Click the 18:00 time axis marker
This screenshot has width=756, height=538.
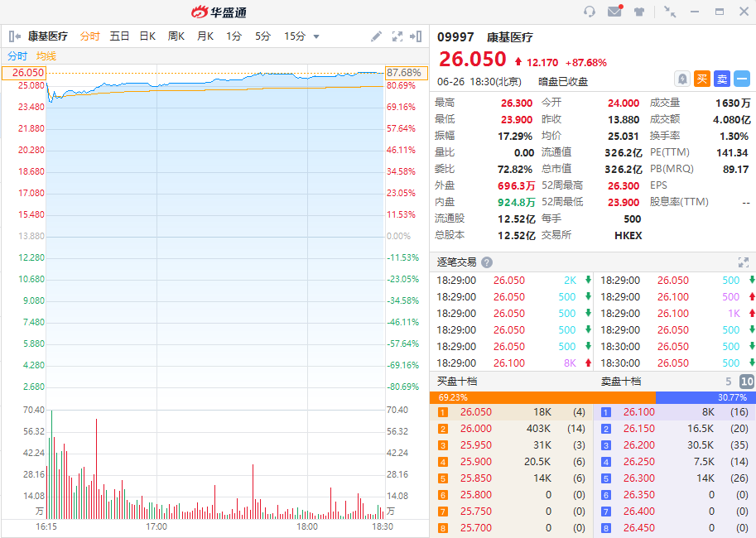click(307, 526)
